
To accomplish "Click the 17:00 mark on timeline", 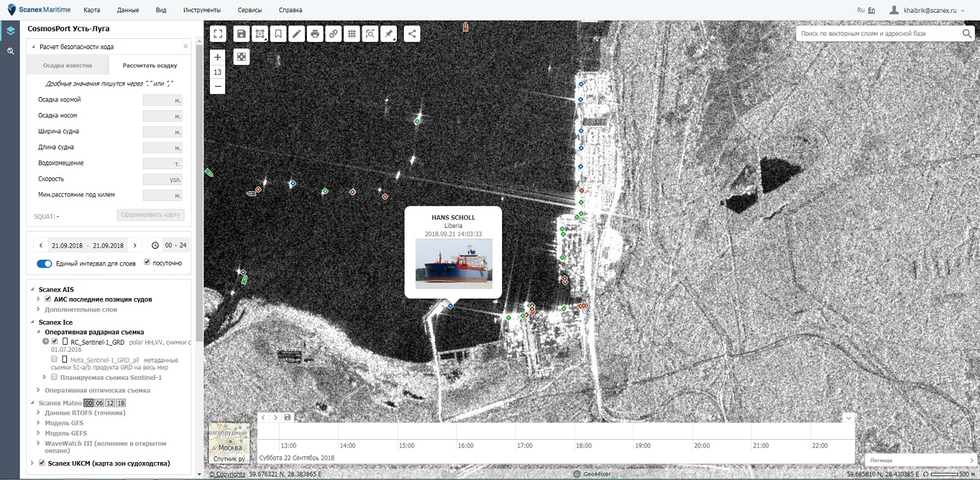I will (x=524, y=446).
